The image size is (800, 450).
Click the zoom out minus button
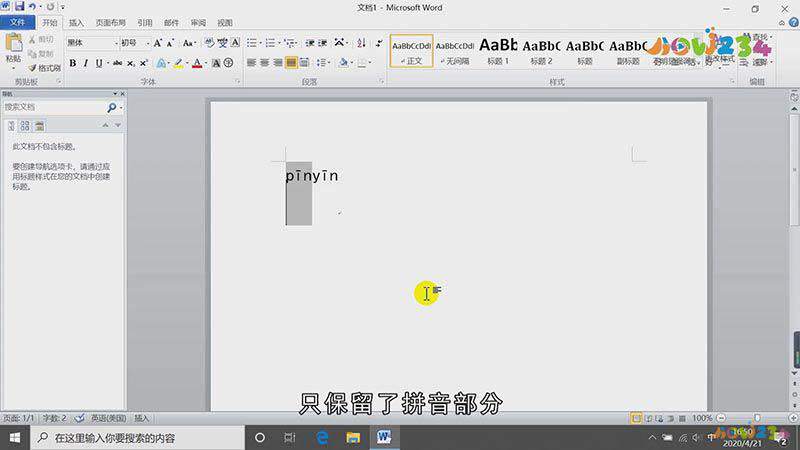pos(721,418)
